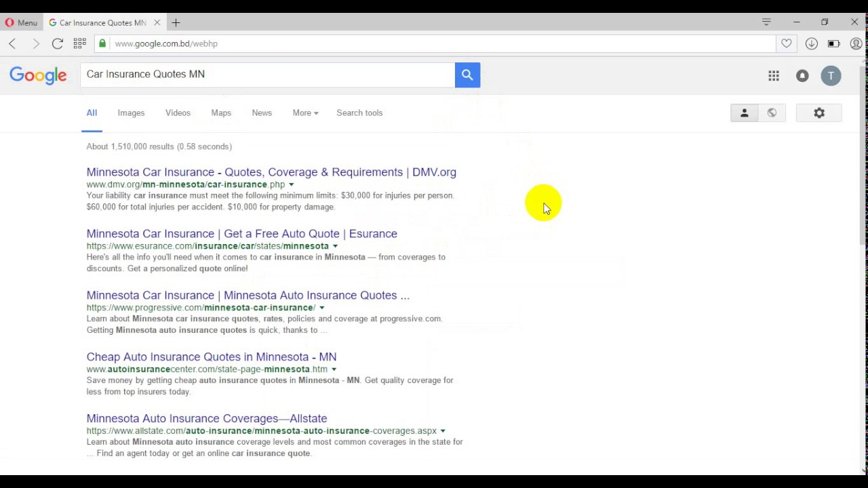Screen dimensions: 868x488
Task: Open Search tools
Action: pyautogui.click(x=359, y=113)
